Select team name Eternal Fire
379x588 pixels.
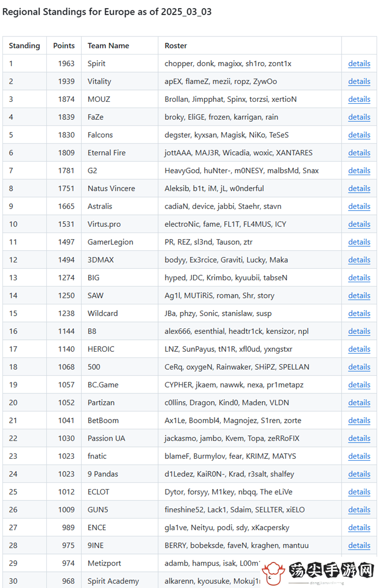tap(107, 153)
